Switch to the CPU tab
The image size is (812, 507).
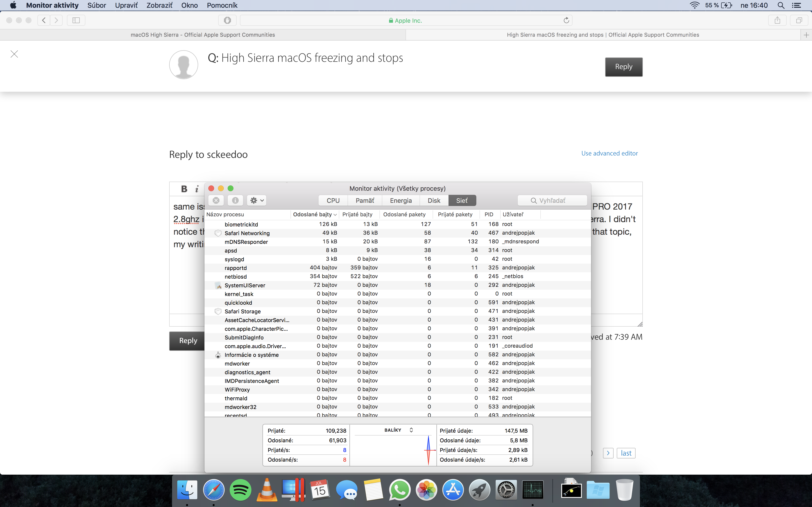[x=333, y=201]
